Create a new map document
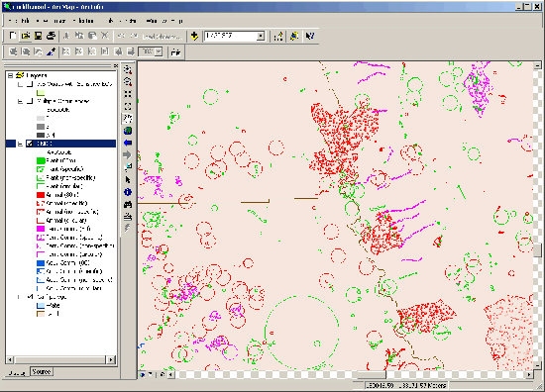 [x=13, y=36]
